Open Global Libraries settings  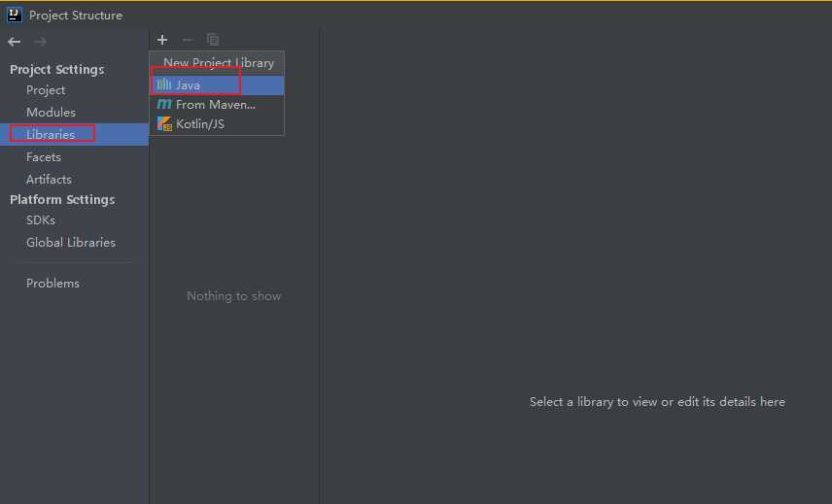coord(71,242)
